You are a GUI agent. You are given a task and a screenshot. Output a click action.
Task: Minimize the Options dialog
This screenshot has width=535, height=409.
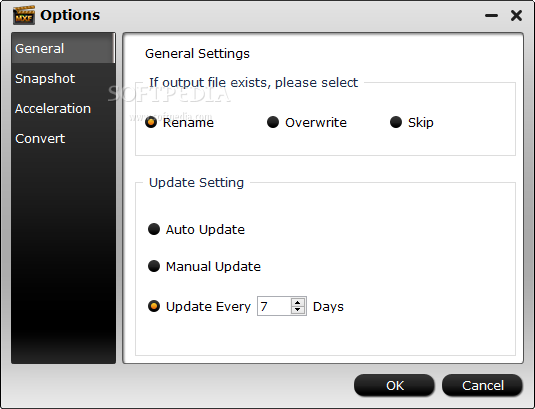[491, 15]
